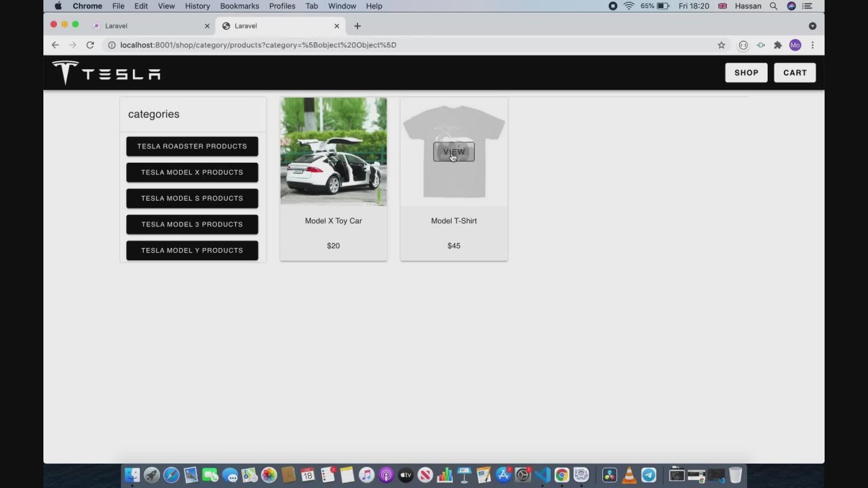Open the Model X Toy Car image
The height and width of the screenshot is (488, 868).
tap(334, 151)
